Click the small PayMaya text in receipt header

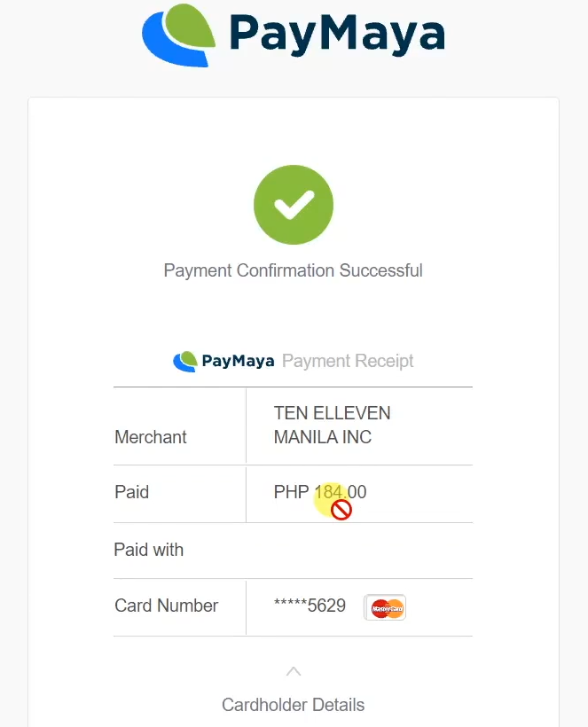[238, 361]
